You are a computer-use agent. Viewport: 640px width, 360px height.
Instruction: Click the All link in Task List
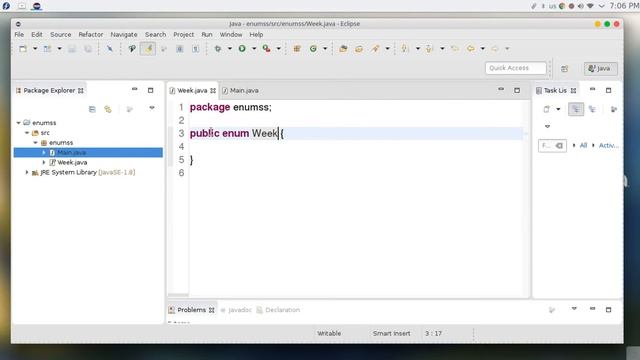coord(583,145)
